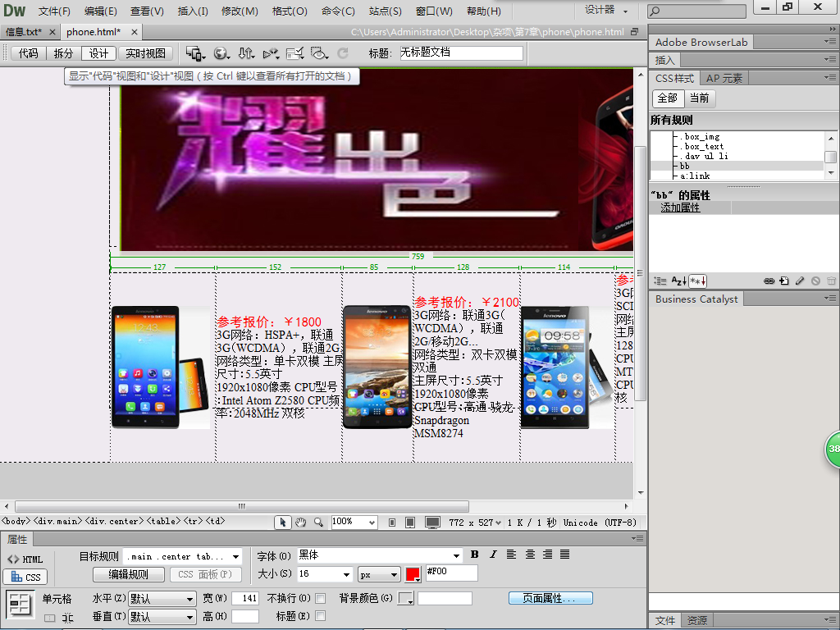Click the debug in browser icon

(x=271, y=53)
